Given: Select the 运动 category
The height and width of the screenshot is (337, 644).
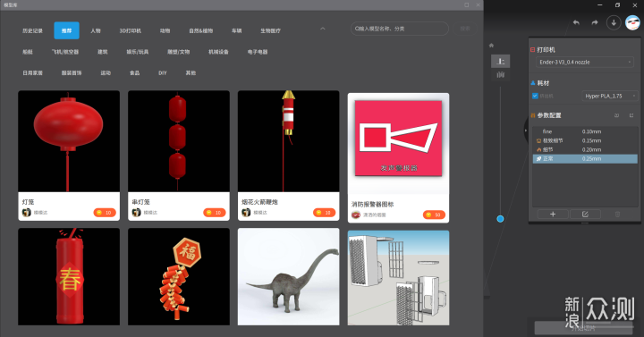Looking at the screenshot, I should point(106,72).
